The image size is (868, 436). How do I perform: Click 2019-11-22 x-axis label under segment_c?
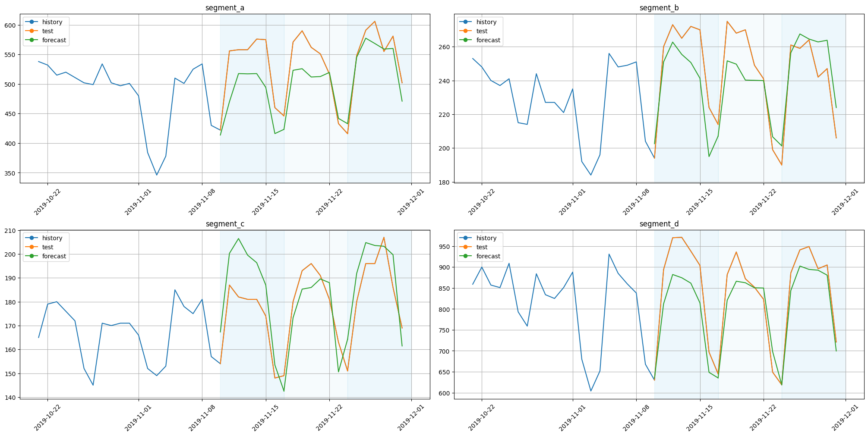coord(328,419)
